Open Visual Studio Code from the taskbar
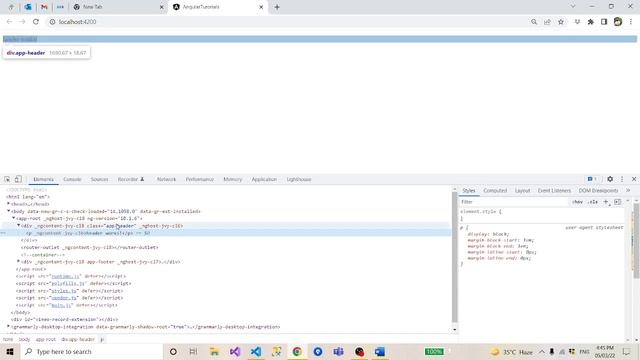The image size is (640, 360). pos(256,351)
